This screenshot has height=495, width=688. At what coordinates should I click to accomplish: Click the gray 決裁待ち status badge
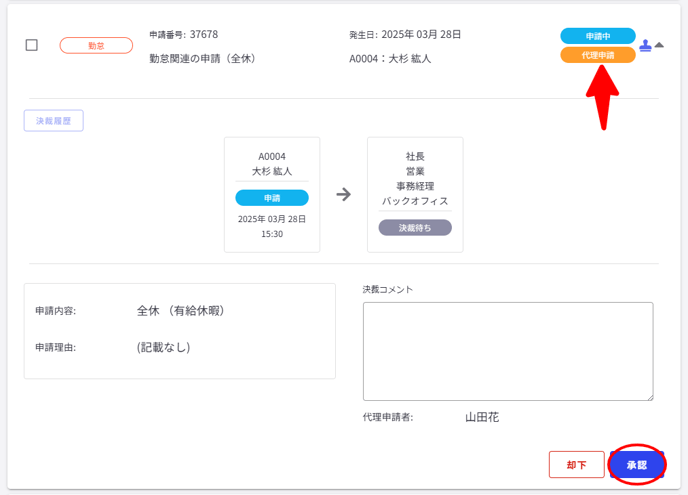pyautogui.click(x=415, y=228)
